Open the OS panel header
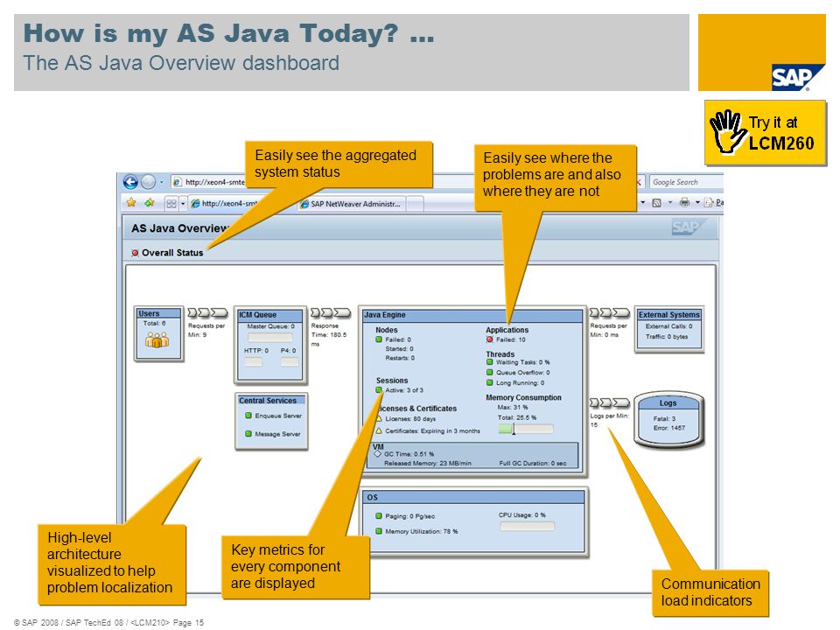This screenshot has width=840, height=630. [474, 498]
